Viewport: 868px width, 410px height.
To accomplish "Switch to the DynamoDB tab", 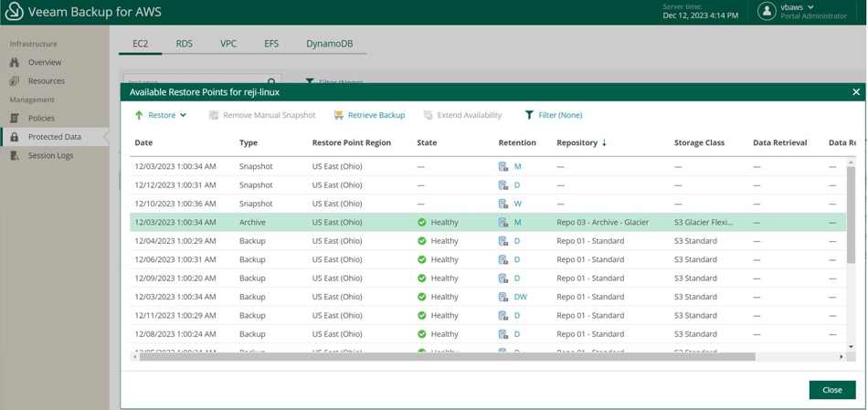I will (329, 44).
